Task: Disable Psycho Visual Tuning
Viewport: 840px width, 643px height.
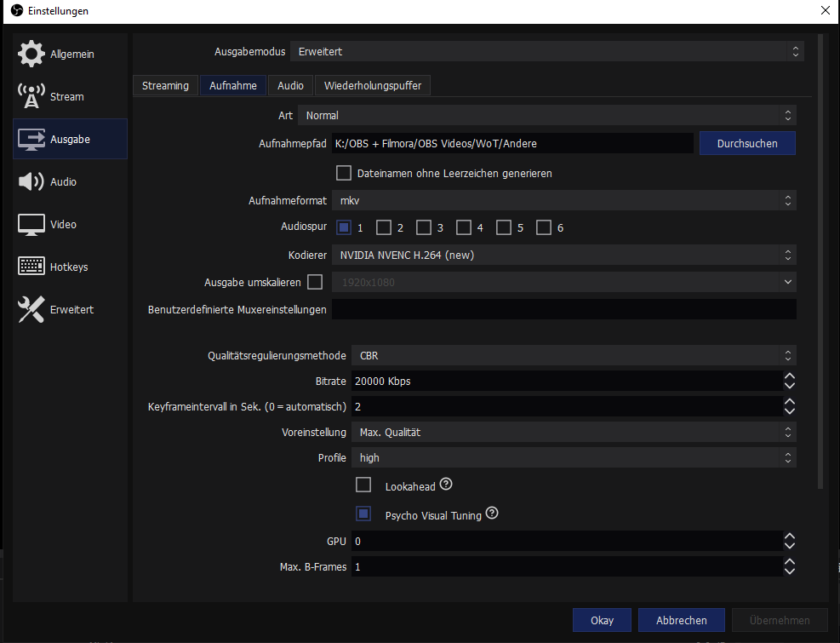Action: coord(363,513)
